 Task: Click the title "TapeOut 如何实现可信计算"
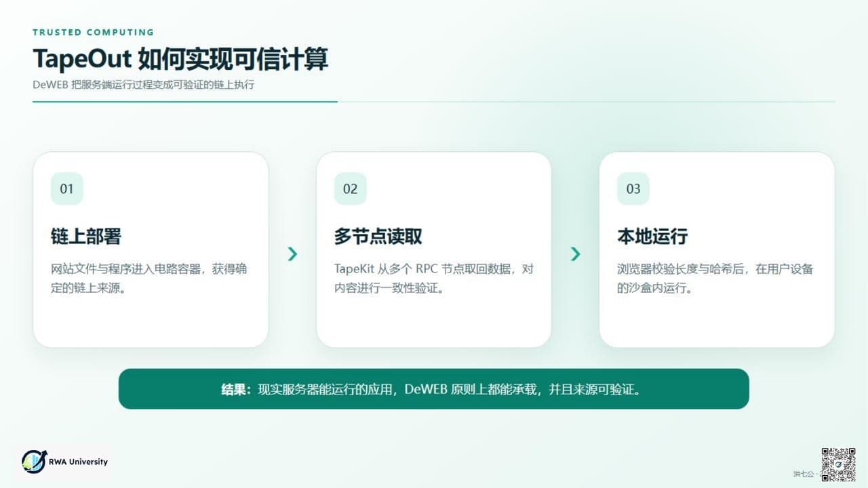(180, 59)
